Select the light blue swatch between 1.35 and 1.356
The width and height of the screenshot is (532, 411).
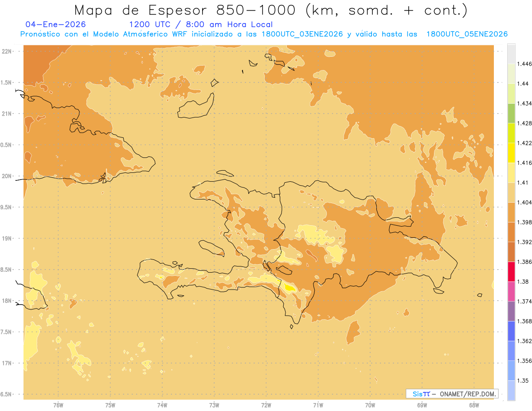click(x=511, y=371)
